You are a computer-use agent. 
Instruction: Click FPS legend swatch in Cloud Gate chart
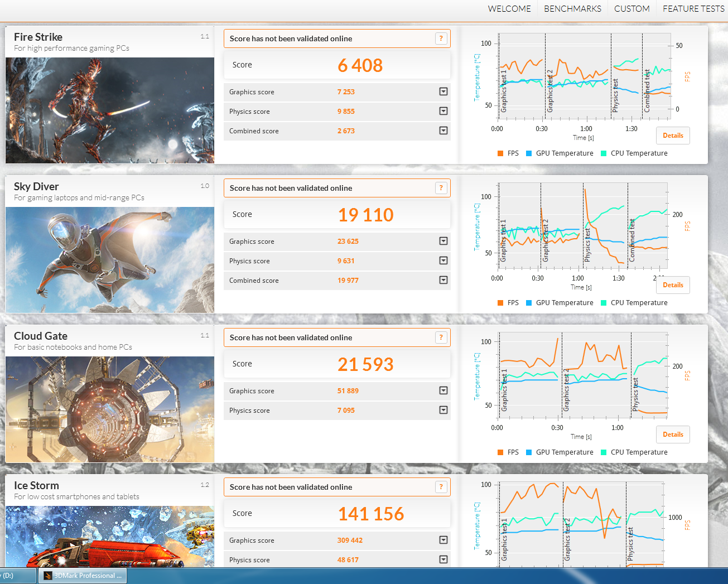coord(500,452)
